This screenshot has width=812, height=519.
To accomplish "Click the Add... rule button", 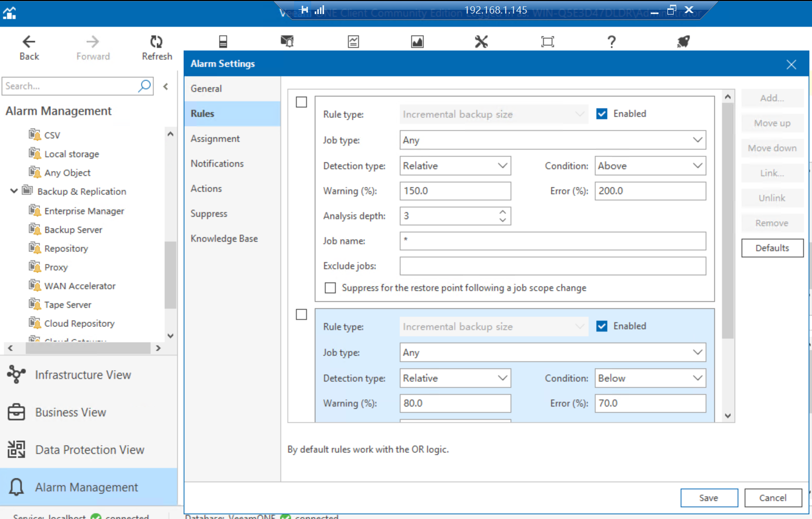I will pos(772,98).
